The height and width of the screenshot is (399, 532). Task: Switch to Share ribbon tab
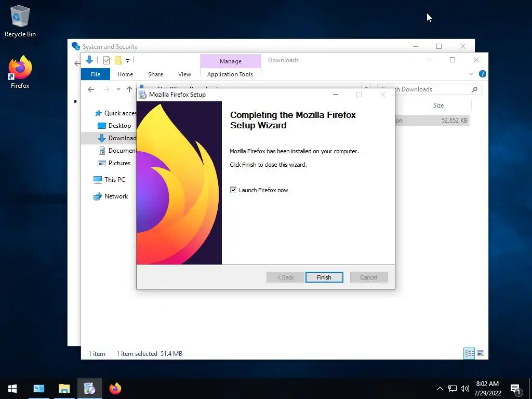155,74
